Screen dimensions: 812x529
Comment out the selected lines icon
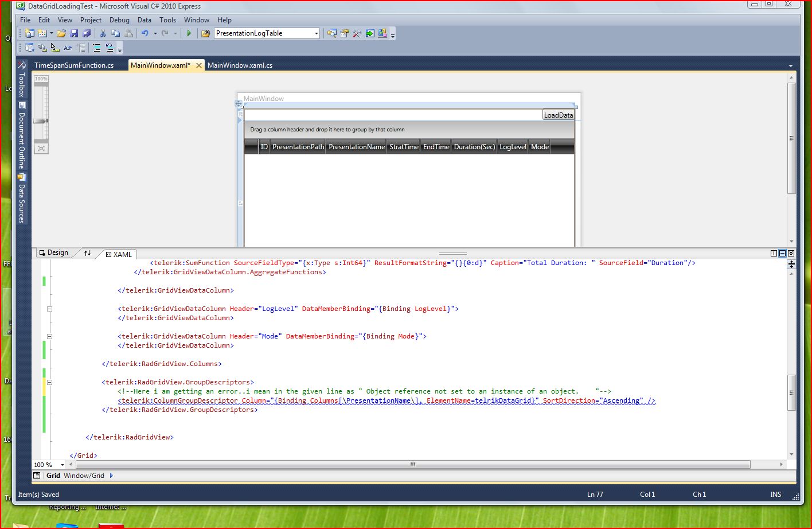tap(97, 48)
